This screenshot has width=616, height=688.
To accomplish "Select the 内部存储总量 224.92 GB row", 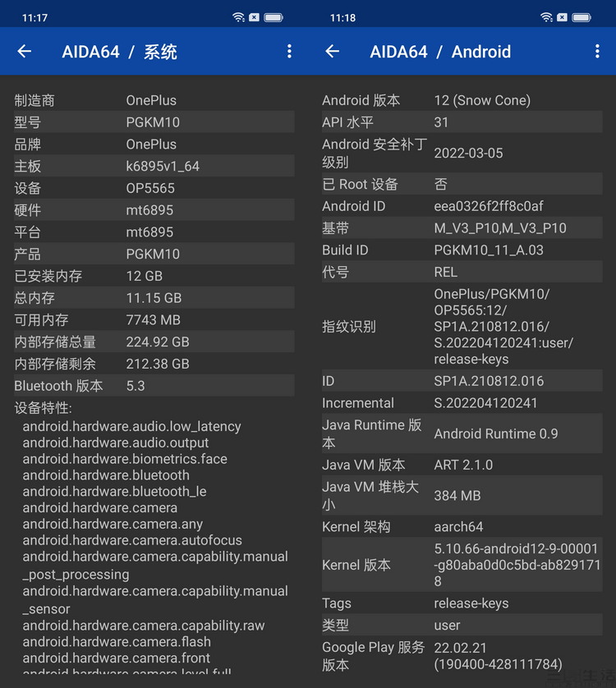I will point(154,342).
